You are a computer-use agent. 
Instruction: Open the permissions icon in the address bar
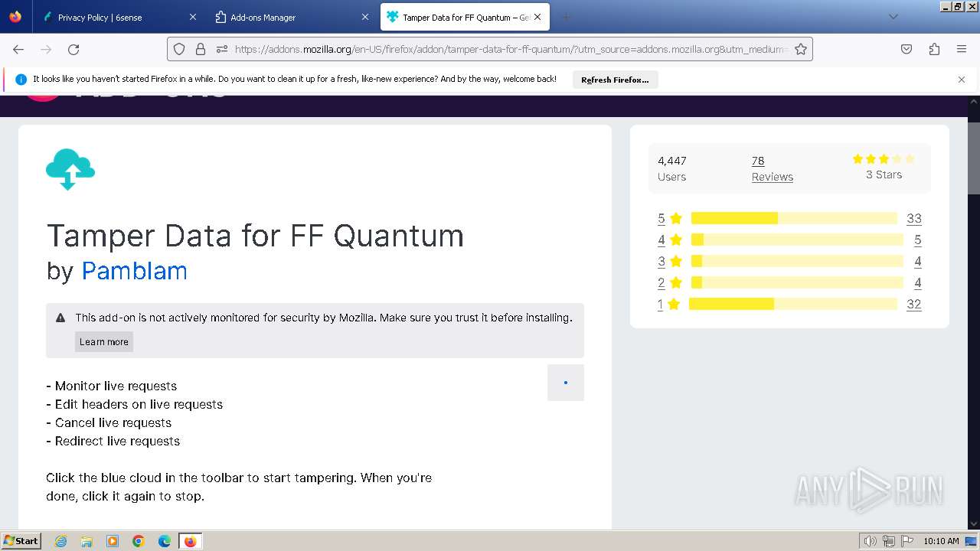coord(222,49)
